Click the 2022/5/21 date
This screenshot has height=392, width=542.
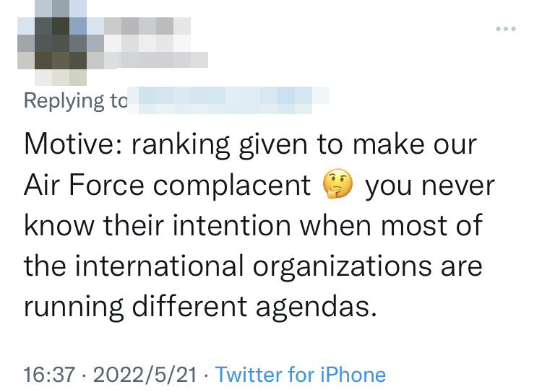point(147,374)
